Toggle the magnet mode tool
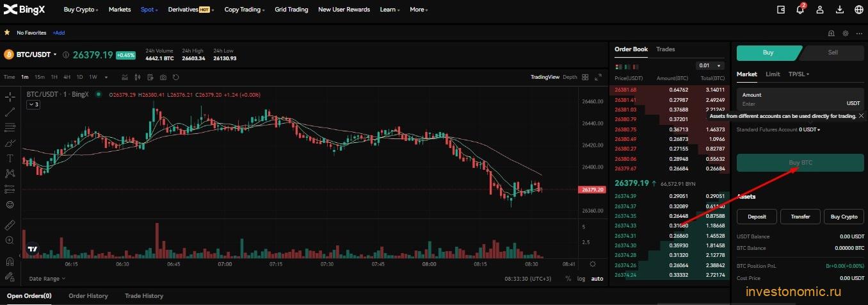 point(10,261)
